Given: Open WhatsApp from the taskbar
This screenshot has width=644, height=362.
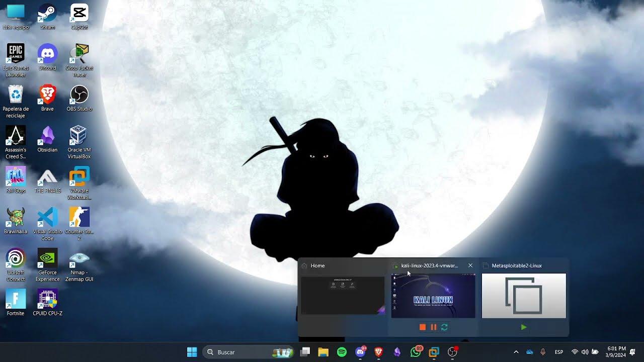Looking at the screenshot, I should click(x=416, y=352).
